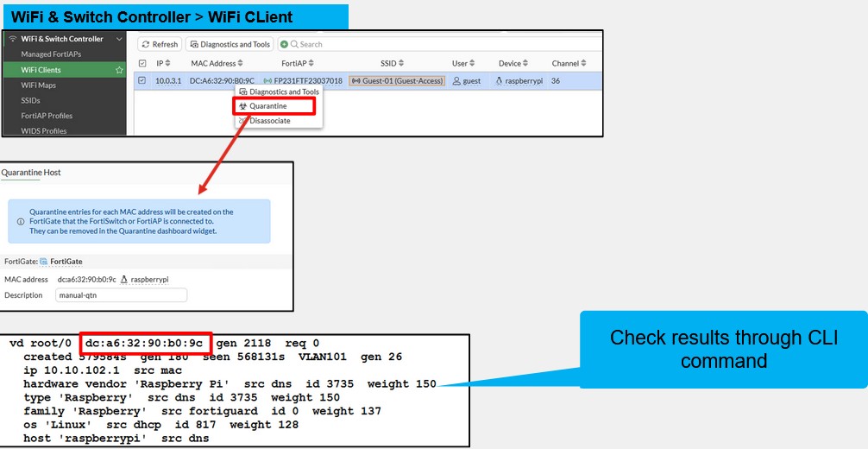
Task: Click the FortiGate device icon in Quarantine Host
Action: 44,262
